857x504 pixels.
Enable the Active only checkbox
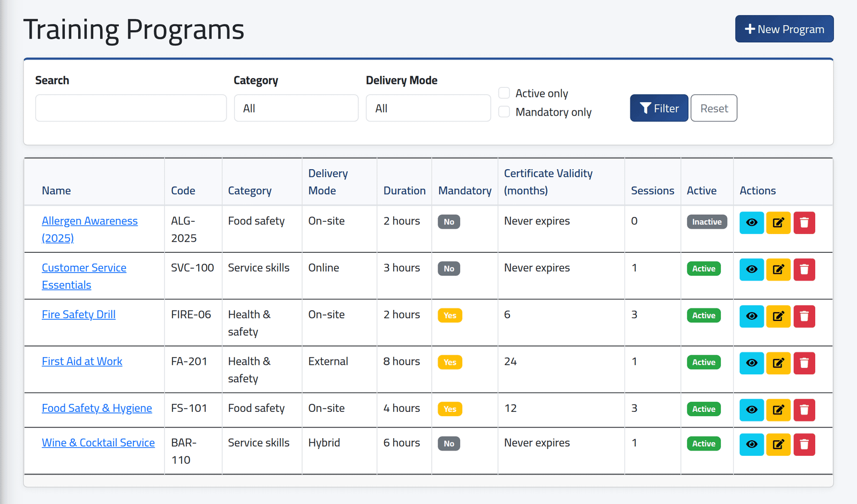point(504,93)
